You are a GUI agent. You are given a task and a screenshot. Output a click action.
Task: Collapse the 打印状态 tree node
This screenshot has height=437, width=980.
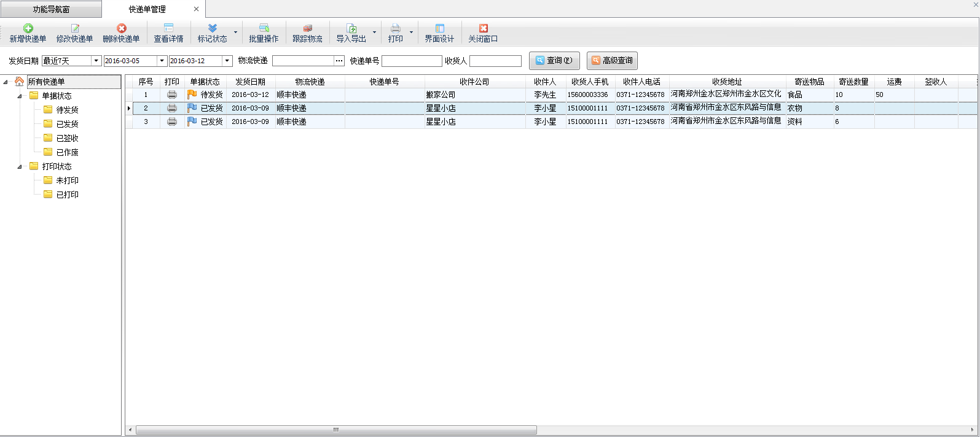pyautogui.click(x=20, y=166)
